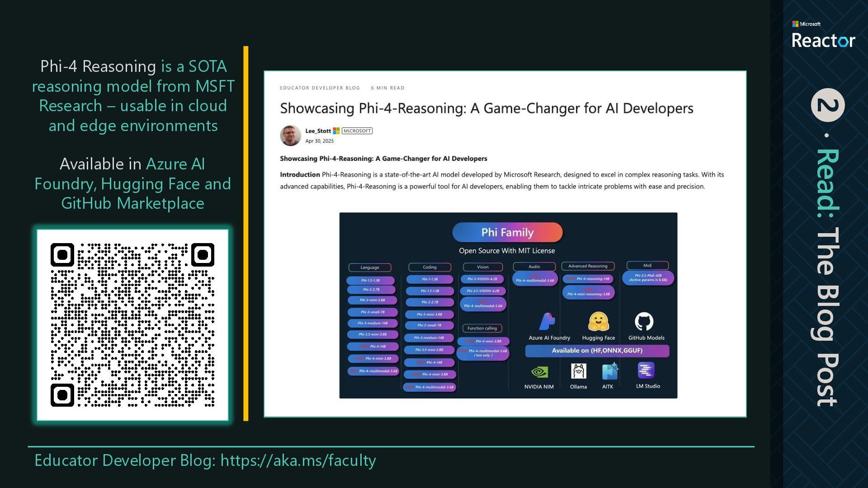Click the 'Azure AI Foundry' caption text
This screenshot has height=488, width=868.
click(549, 338)
